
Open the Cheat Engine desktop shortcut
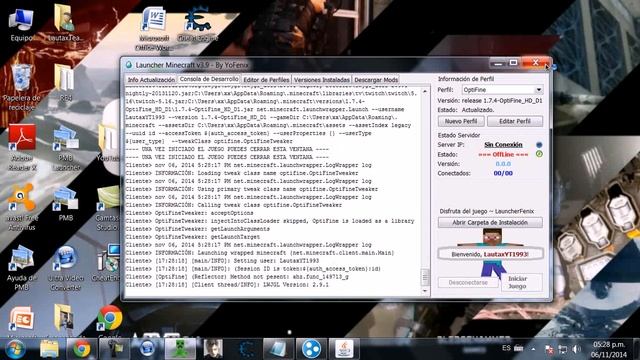click(x=198, y=24)
